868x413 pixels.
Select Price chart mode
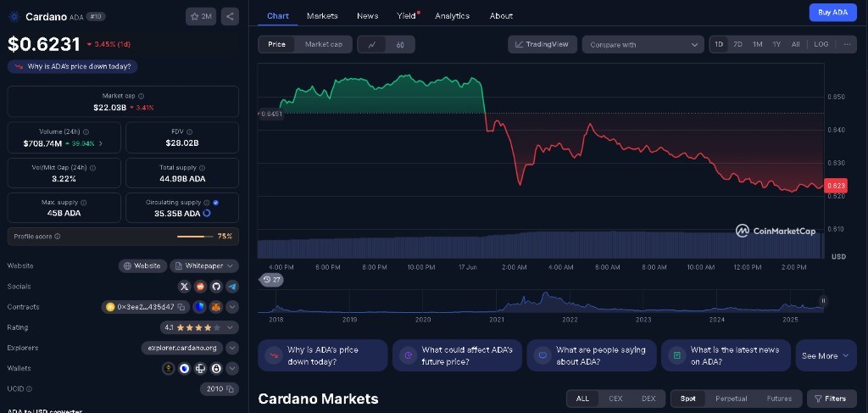[277, 44]
